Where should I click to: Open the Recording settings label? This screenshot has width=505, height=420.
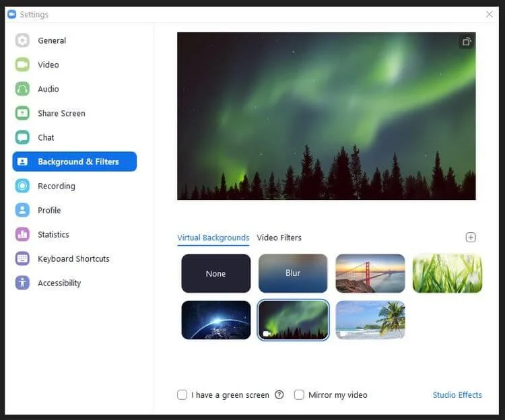[x=57, y=186]
